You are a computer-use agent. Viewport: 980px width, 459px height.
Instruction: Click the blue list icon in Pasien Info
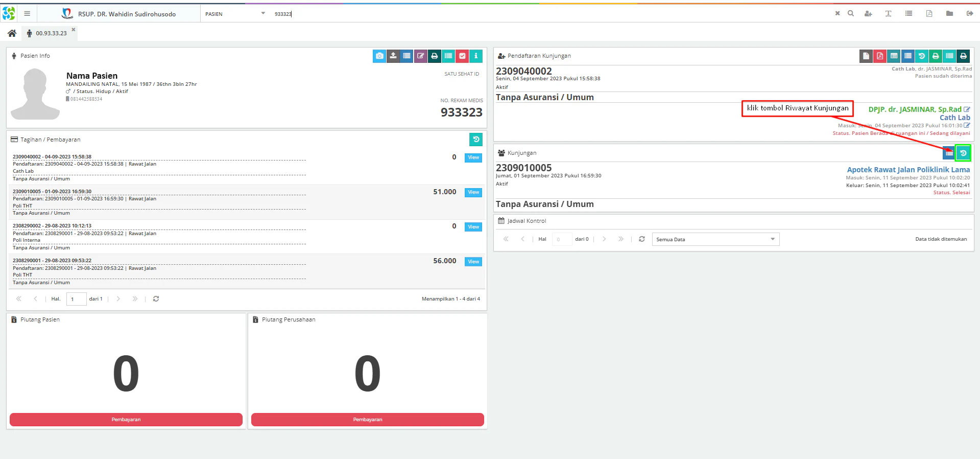pyautogui.click(x=407, y=56)
